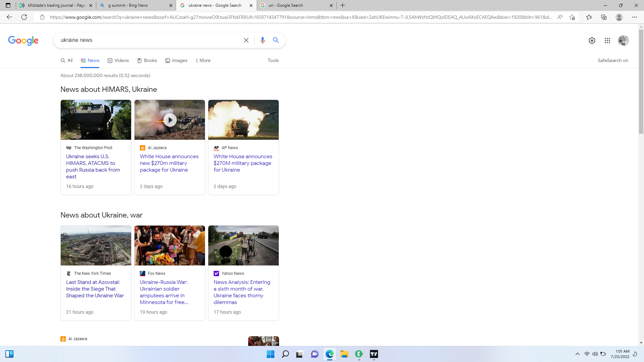Clear the search box with X icon
Screen dimensions: 644x362
coord(246,40)
